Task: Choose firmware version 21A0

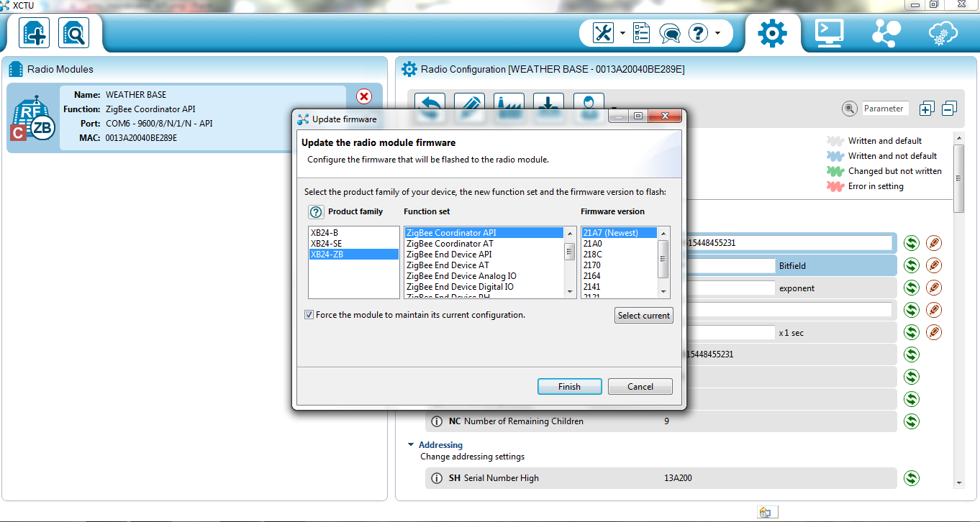Action: pyautogui.click(x=592, y=244)
